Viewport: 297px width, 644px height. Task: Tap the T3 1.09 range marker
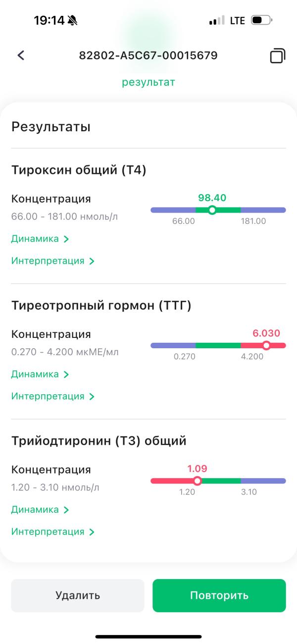point(197,481)
